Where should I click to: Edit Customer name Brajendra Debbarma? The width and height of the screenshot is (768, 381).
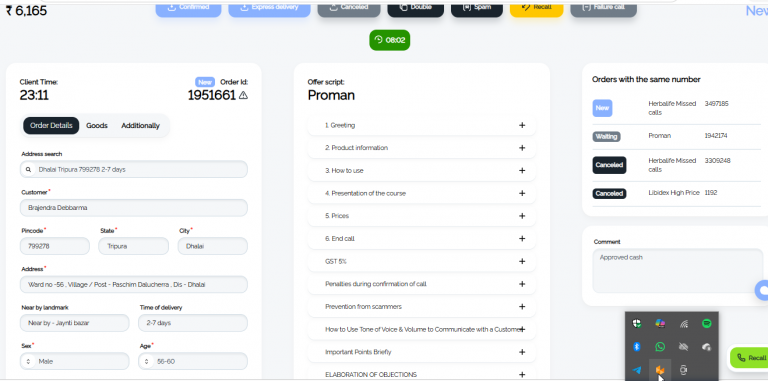(134, 208)
